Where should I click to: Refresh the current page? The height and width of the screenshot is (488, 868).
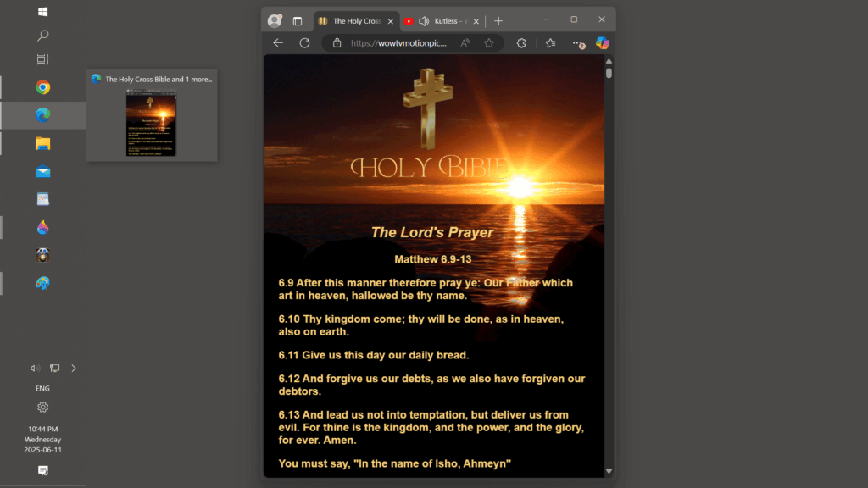coord(304,43)
